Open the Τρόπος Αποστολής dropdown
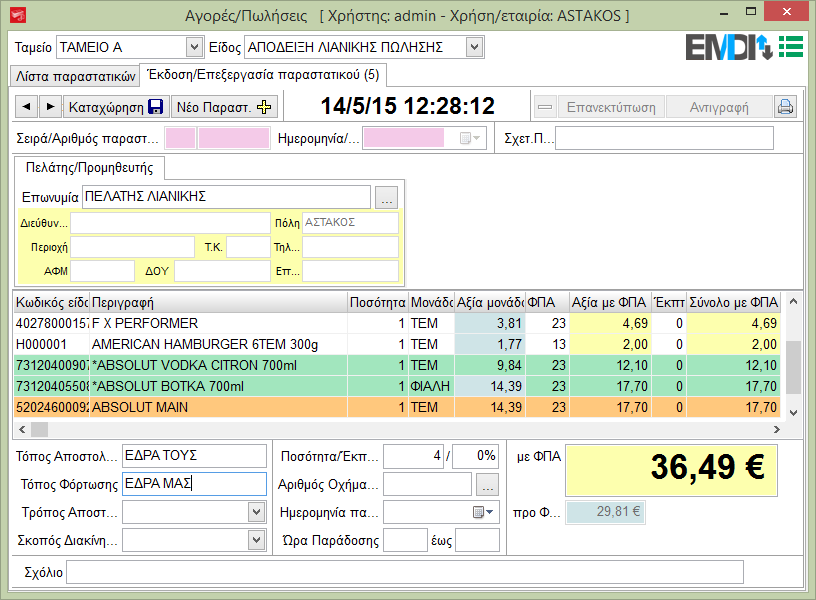The image size is (816, 600). [256, 512]
